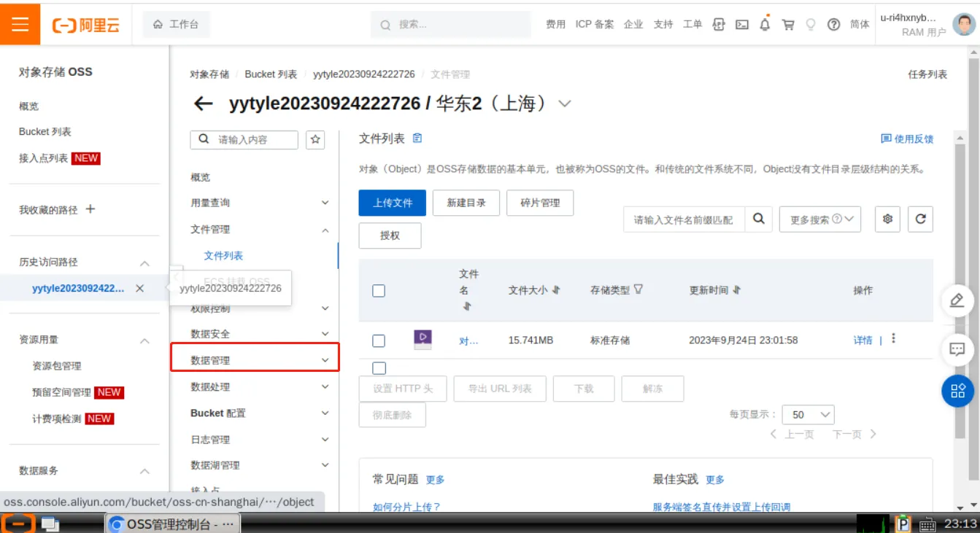Click the keyboard icon in system tray
The height and width of the screenshot is (533, 980).
[x=927, y=524]
